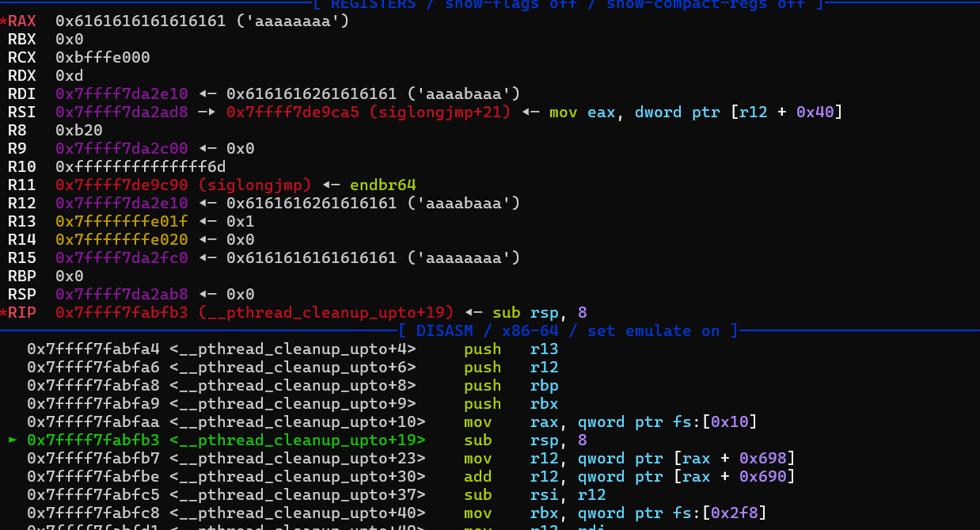Click the red asterisk beside RIP
The width and height of the screenshot is (980, 530).
tap(4, 313)
